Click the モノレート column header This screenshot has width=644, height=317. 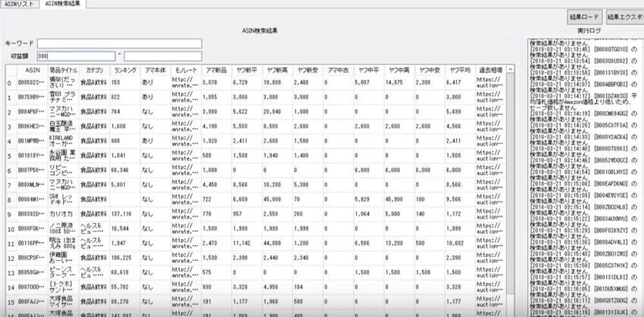[x=186, y=70]
